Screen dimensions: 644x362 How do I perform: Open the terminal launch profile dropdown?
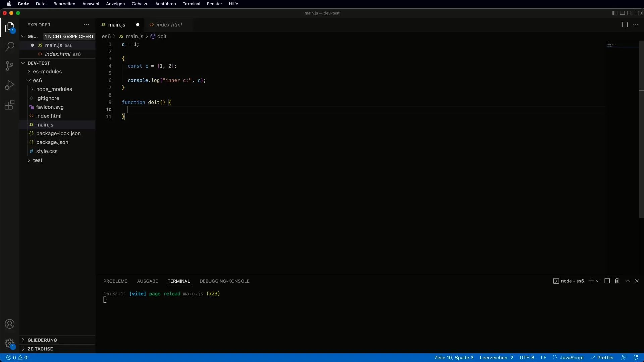(x=598, y=281)
